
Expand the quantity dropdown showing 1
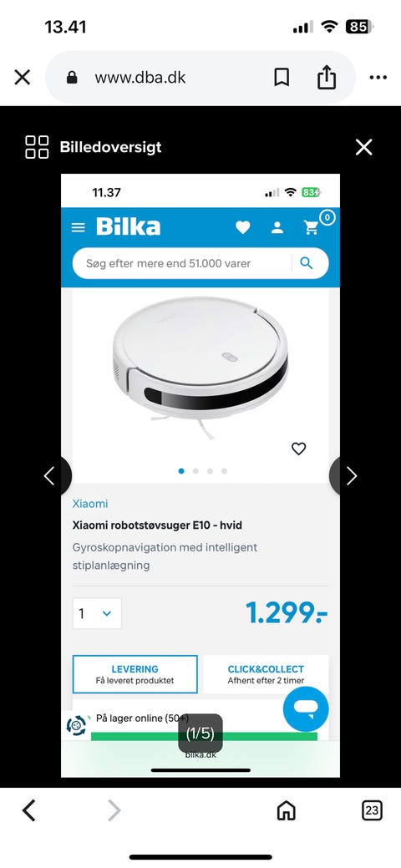[x=97, y=613]
